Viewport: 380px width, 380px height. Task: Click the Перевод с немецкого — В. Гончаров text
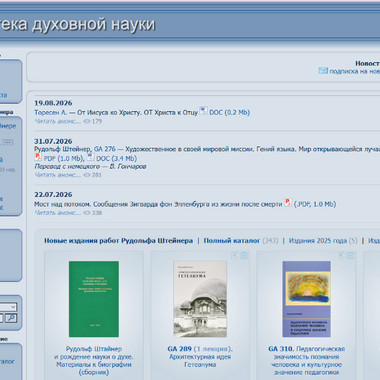[90, 166]
